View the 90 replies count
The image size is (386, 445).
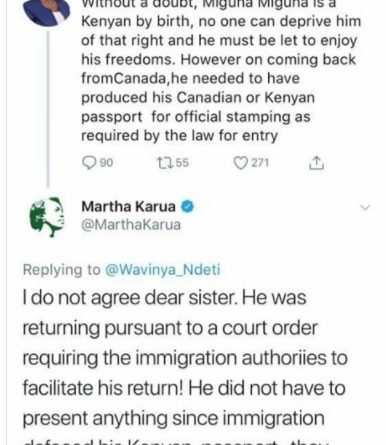(x=106, y=163)
